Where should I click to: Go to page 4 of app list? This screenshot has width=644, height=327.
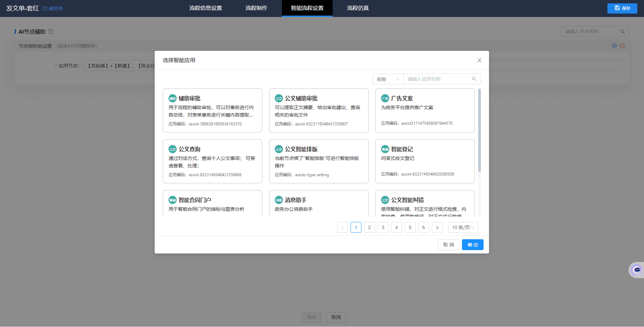click(397, 227)
